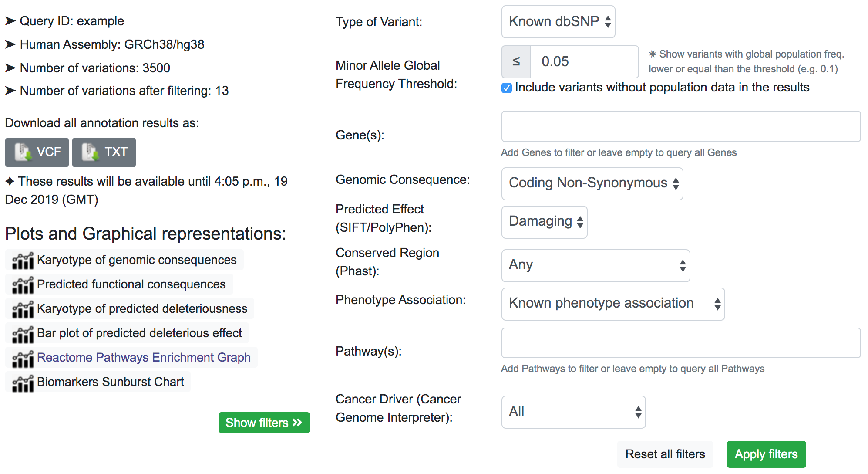Click the VCF download file icon
868x474 pixels.
pyautogui.click(x=23, y=152)
